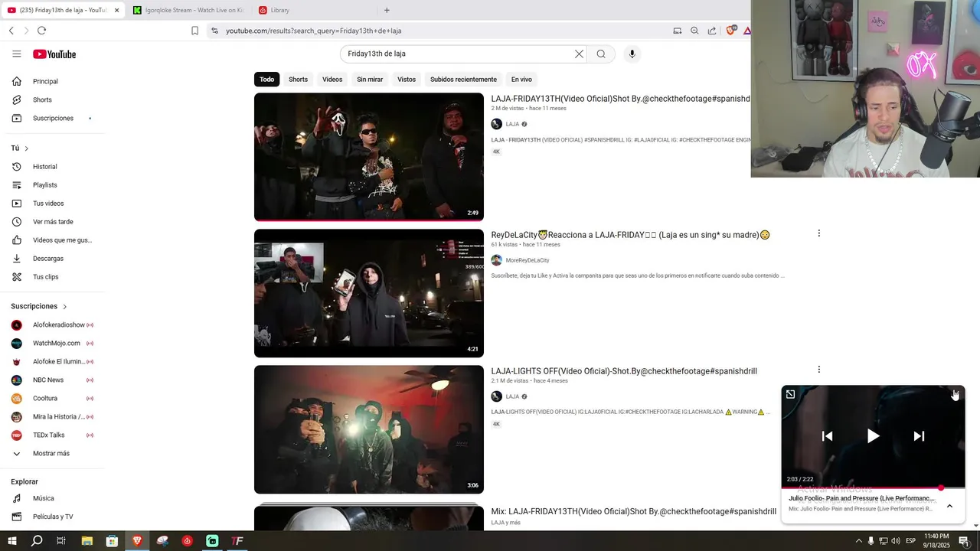Click the ReyDeLaCity reaction video thumbnail
980x551 pixels.
369,293
